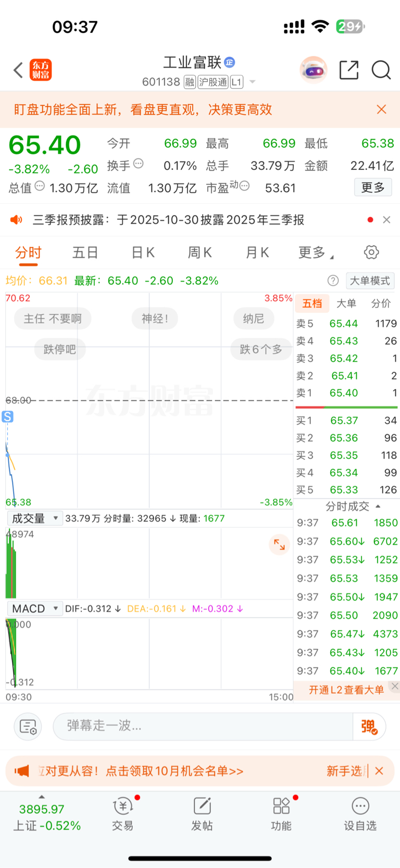Tap the blue S marker on chart

pyautogui.click(x=7, y=417)
